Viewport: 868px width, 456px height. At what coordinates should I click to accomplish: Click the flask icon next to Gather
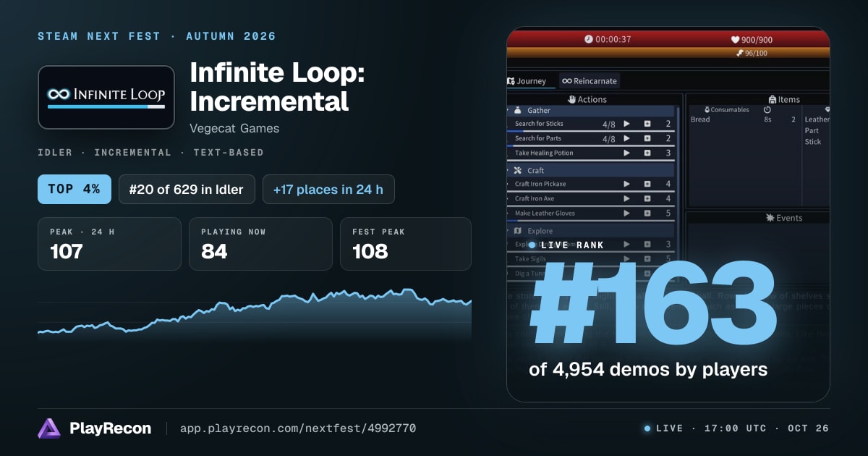pyautogui.click(x=518, y=111)
